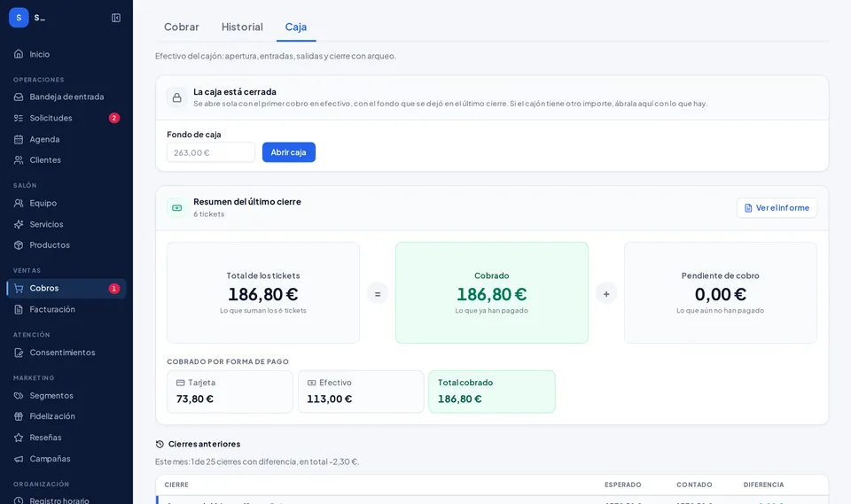Click the green Cobrado summary card

point(492,292)
